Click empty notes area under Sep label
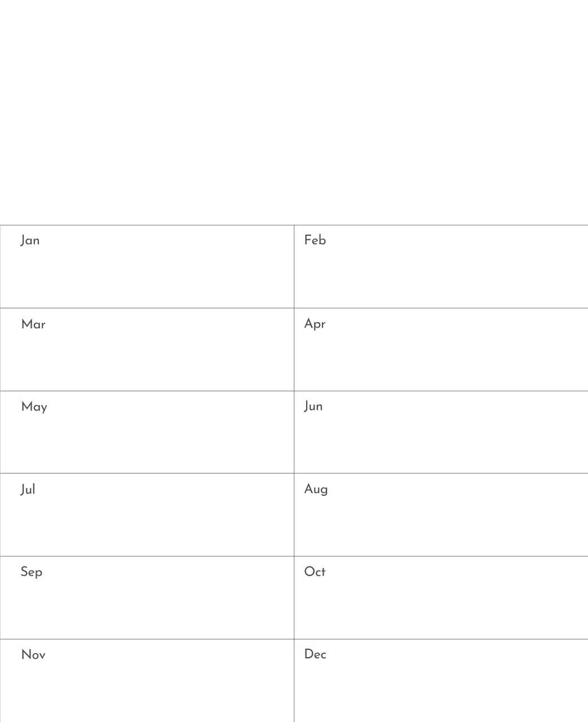Screen dimensions: 588x722 (x=147, y=609)
